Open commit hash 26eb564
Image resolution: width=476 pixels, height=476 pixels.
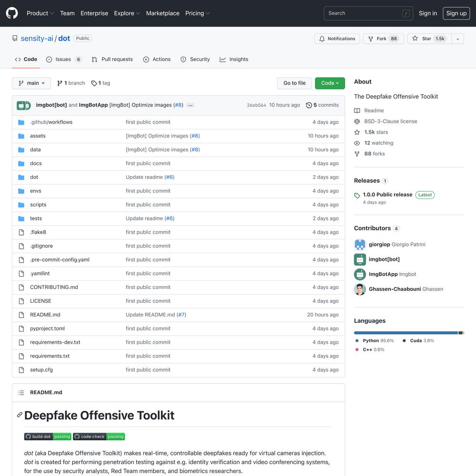(257, 105)
